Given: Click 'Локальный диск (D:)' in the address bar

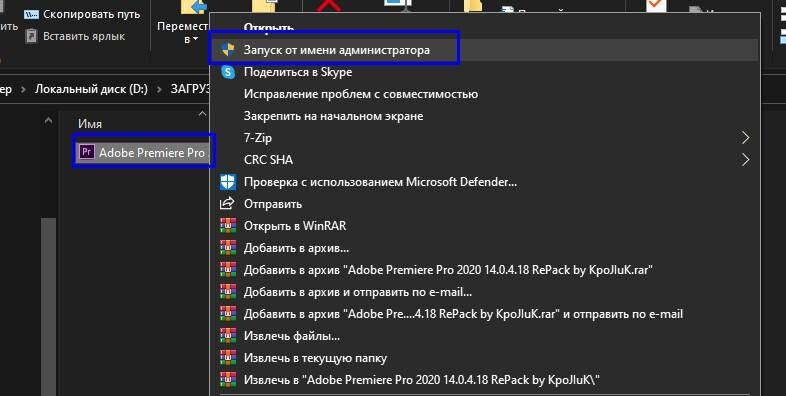Looking at the screenshot, I should coord(91,90).
